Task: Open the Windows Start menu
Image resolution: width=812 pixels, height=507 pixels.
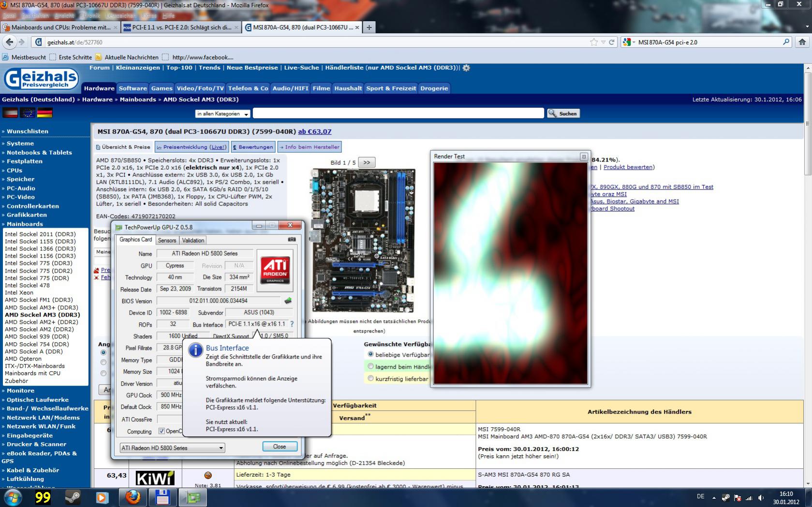Action: [13, 497]
